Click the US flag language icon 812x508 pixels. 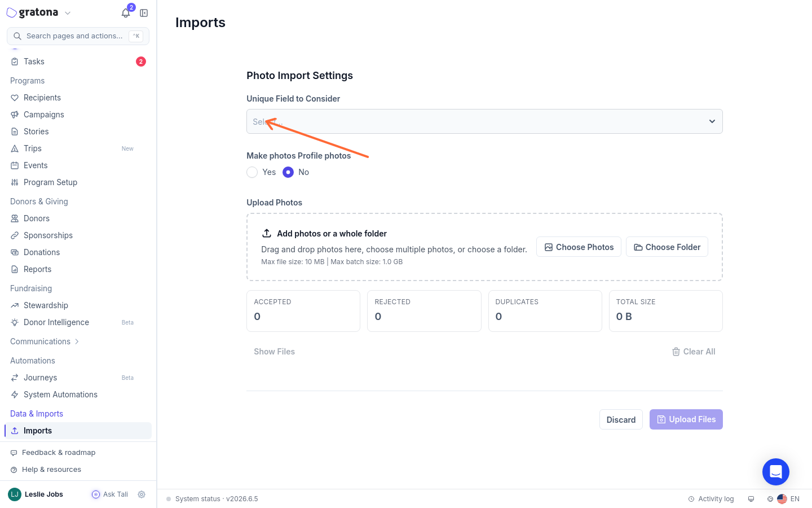(782, 499)
